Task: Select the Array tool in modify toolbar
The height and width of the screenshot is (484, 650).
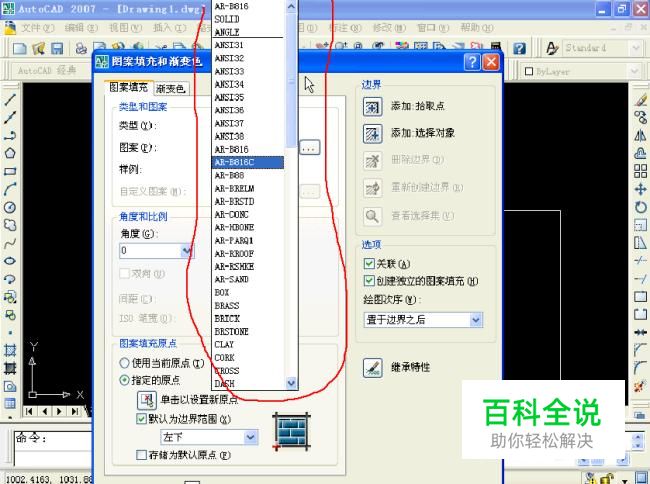Action: click(640, 171)
